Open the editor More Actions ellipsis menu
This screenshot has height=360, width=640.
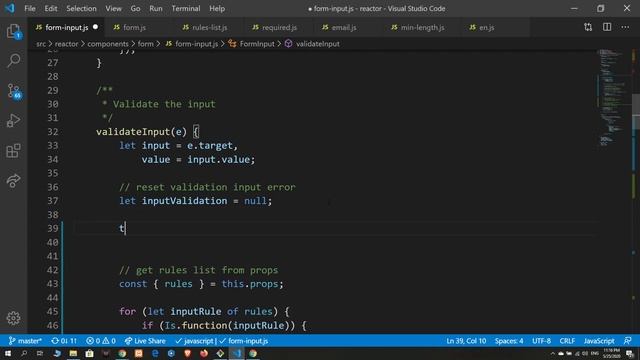coord(625,27)
